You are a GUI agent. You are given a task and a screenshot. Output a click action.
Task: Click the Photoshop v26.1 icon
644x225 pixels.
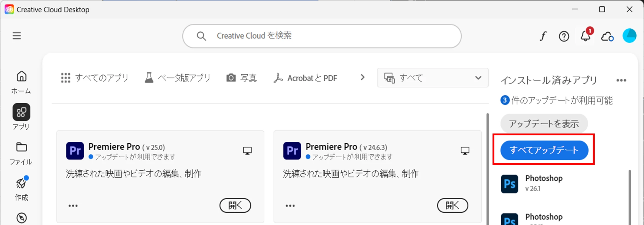tap(509, 184)
